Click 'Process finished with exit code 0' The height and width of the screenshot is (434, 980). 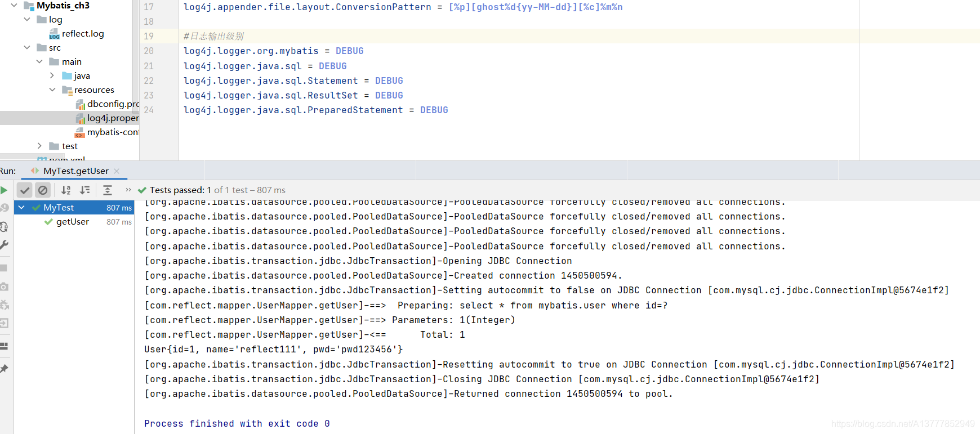click(x=237, y=423)
